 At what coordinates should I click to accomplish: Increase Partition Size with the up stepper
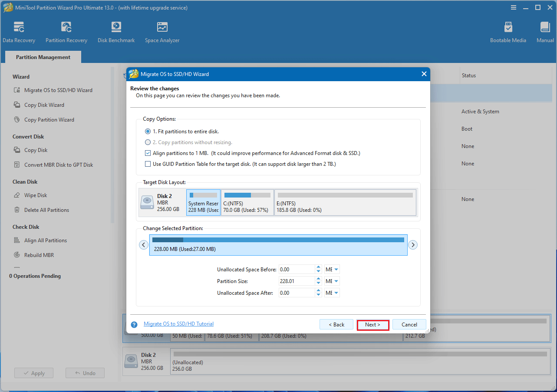[318, 279]
